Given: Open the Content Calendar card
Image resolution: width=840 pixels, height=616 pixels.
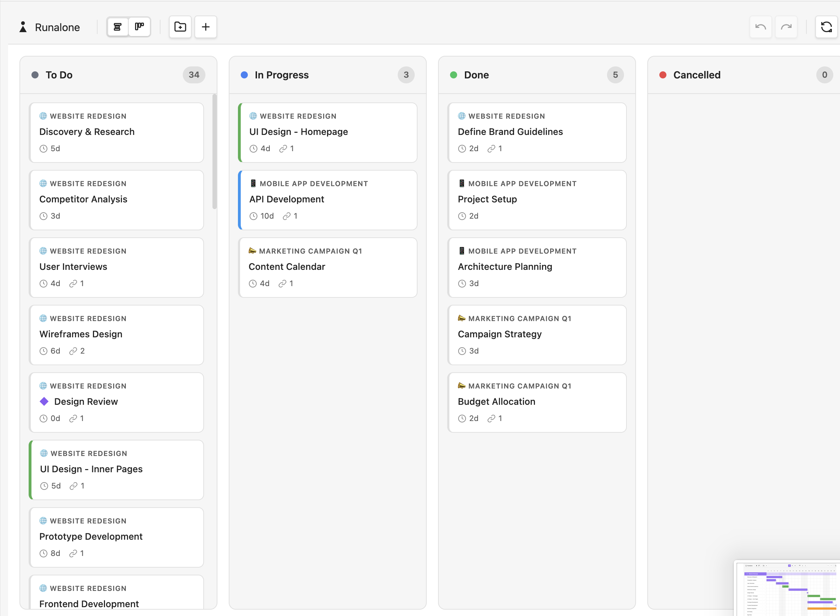Looking at the screenshot, I should click(x=328, y=267).
